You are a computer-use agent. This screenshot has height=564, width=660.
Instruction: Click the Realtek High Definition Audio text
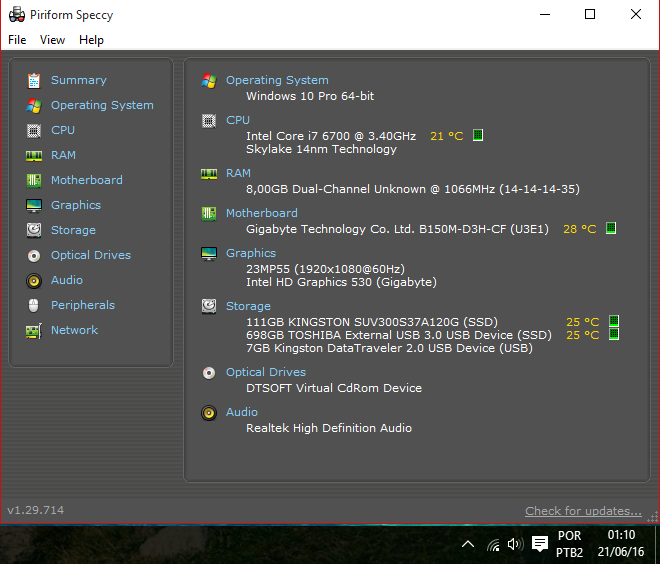click(329, 428)
